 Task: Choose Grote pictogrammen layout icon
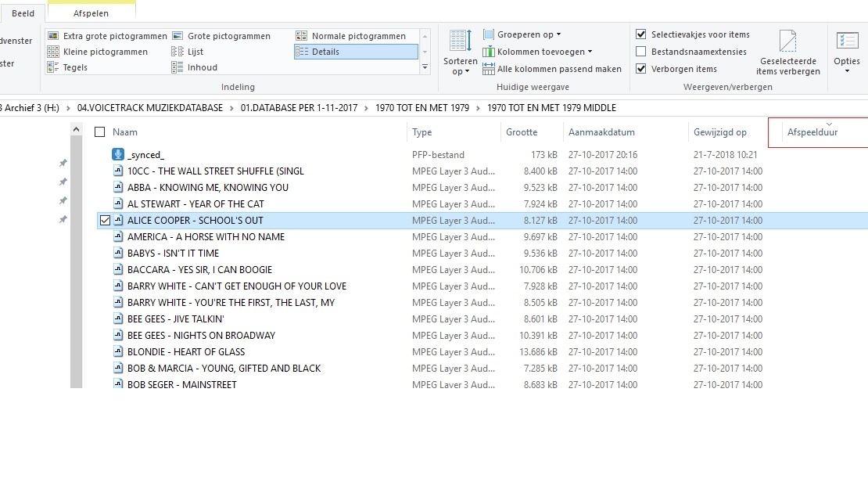pos(178,36)
